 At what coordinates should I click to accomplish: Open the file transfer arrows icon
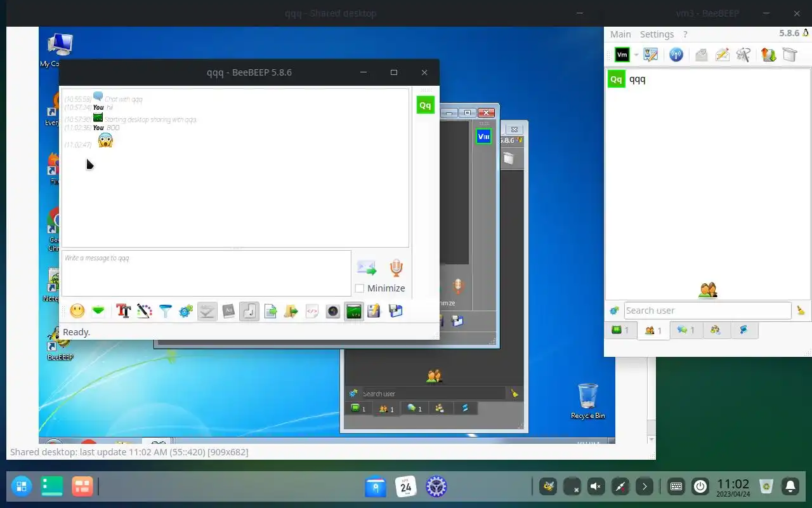click(769, 55)
